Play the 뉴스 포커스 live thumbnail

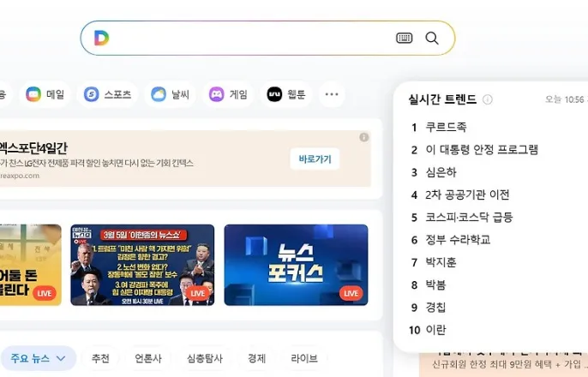tap(296, 265)
